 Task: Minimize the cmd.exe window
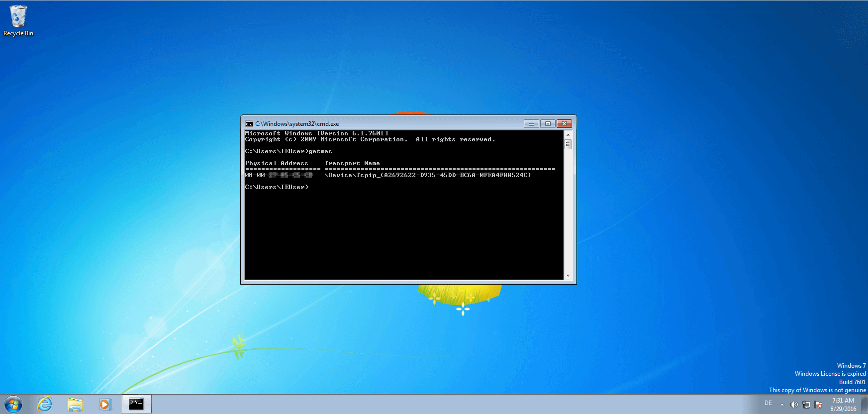pos(531,123)
